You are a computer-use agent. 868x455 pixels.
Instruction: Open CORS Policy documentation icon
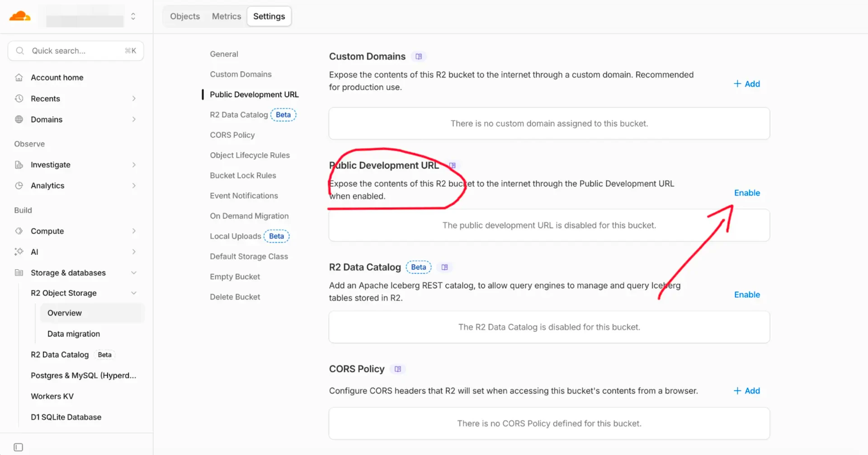pyautogui.click(x=398, y=369)
